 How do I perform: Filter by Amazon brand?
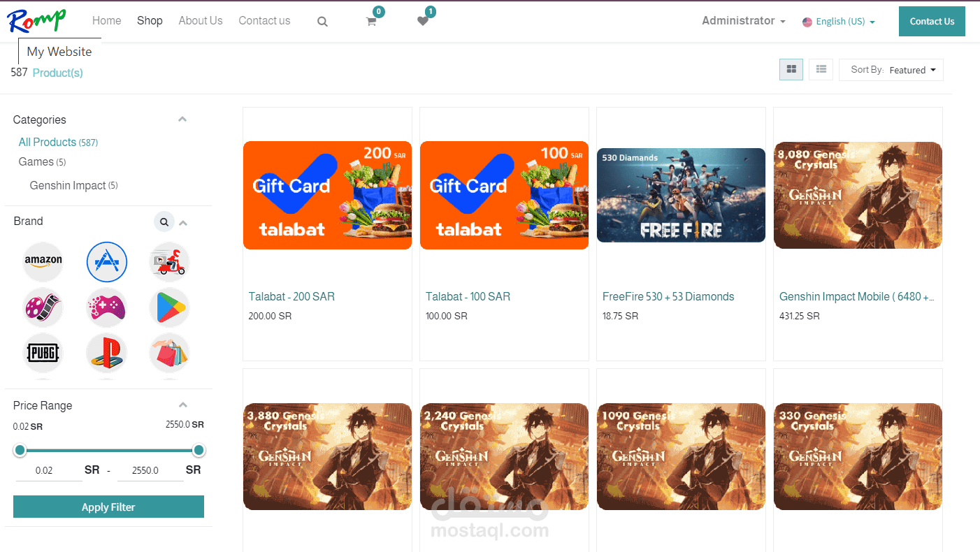tap(43, 262)
